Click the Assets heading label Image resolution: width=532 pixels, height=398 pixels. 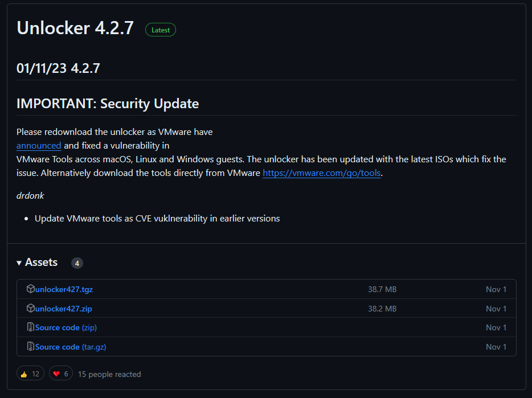(42, 262)
